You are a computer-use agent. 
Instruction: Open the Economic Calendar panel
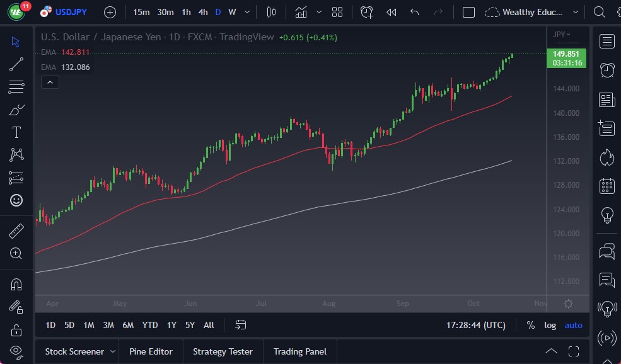coord(606,186)
